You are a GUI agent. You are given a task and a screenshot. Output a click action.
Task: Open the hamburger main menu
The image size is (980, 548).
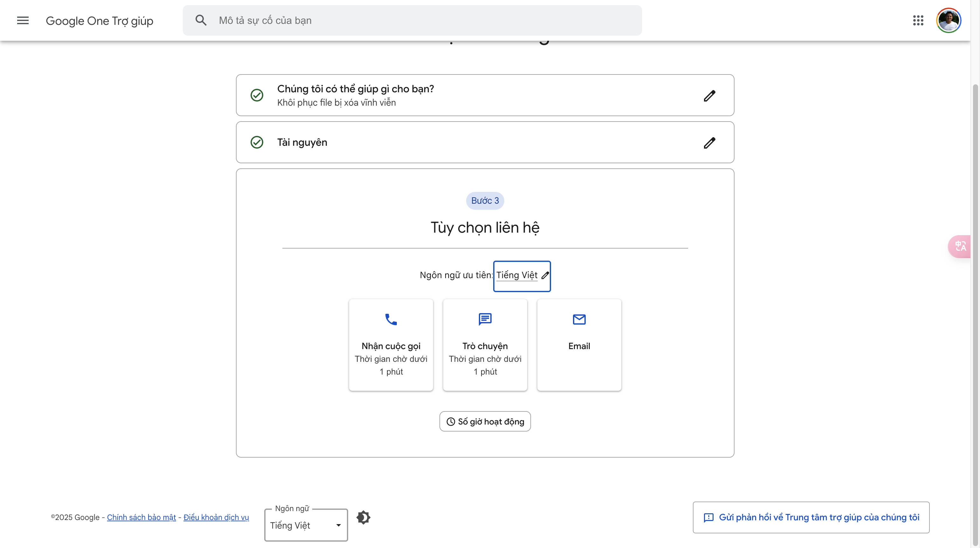[23, 21]
